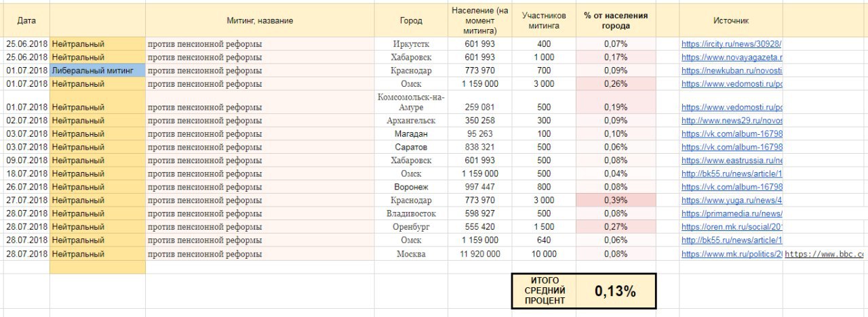The height and width of the screenshot is (317, 868).
Task: Open the mk.ru/politics link for Москва
Action: point(731,254)
